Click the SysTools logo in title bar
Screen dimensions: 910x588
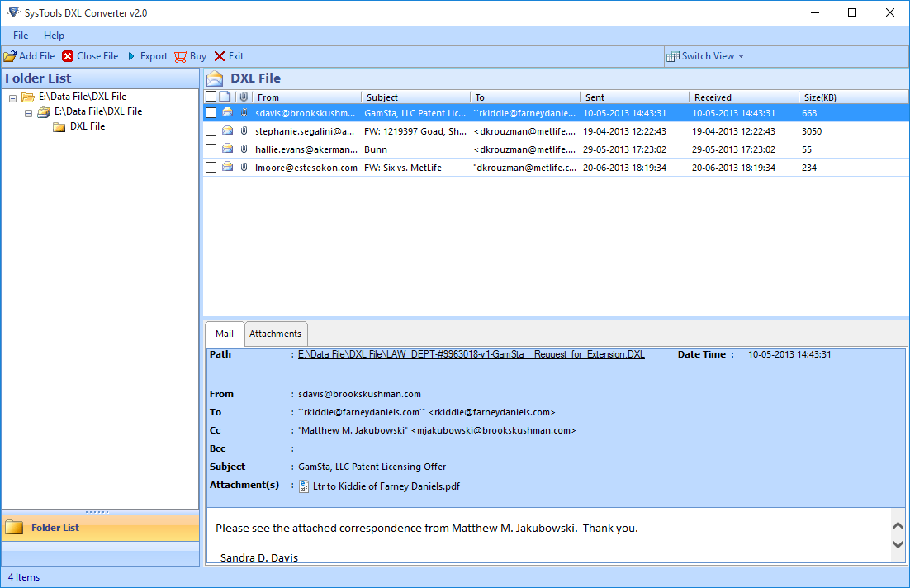tap(13, 12)
